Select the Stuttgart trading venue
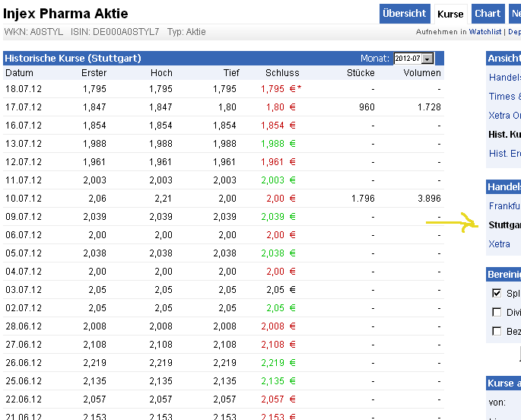 point(504,225)
